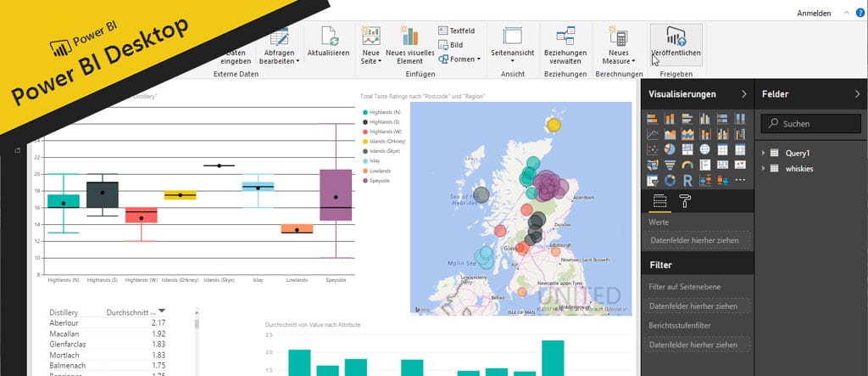868x376 pixels.
Task: Select the 100% stacked bar chart visual
Action: 722,119
